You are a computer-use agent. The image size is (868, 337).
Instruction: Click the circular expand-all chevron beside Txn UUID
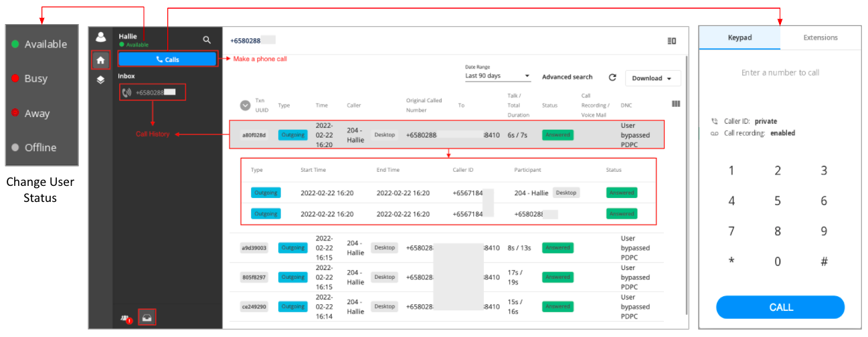click(246, 105)
